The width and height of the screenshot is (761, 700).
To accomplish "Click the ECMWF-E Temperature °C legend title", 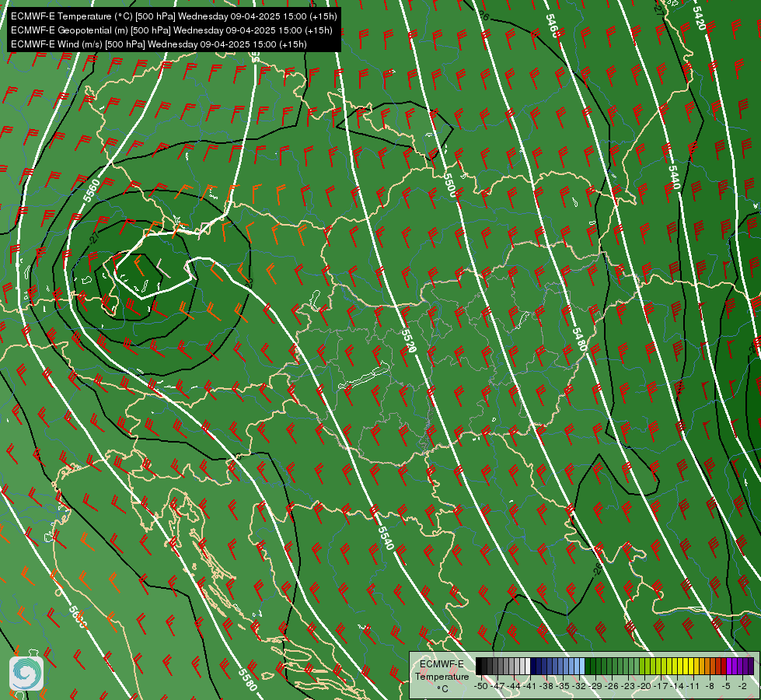I will (442, 676).
